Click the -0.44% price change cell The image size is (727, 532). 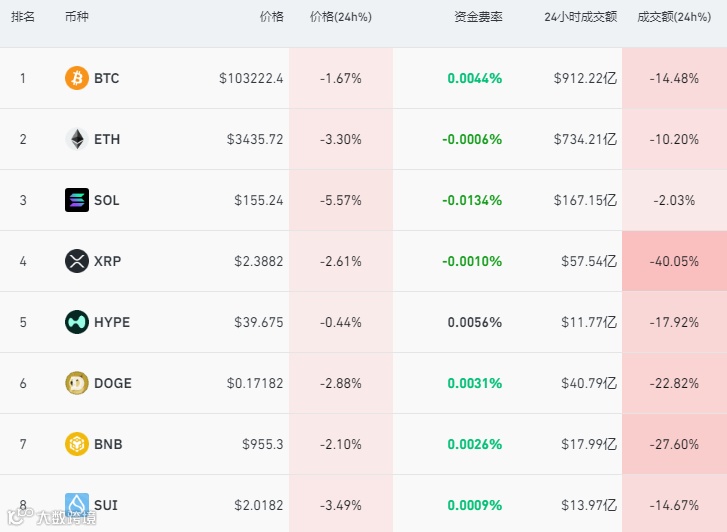(x=341, y=322)
